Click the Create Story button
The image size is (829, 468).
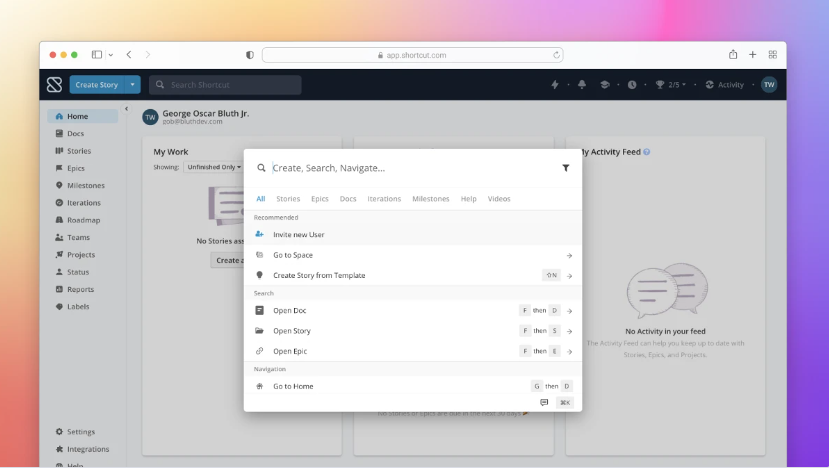(x=97, y=85)
